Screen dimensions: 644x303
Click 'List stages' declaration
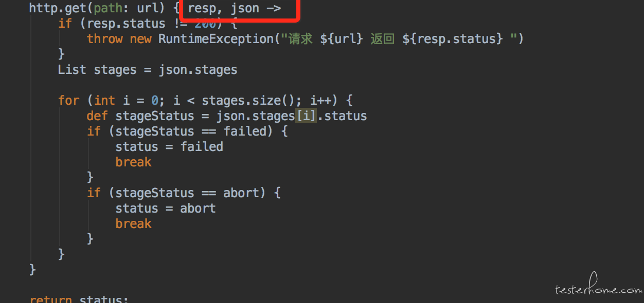(97, 70)
